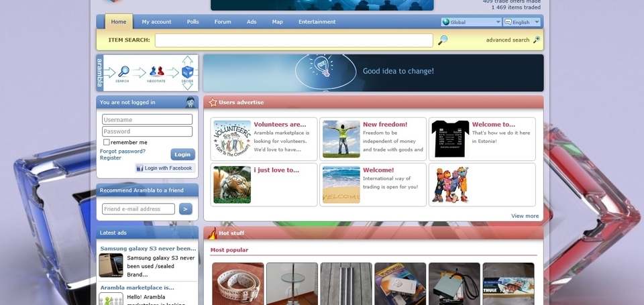
Task: Click the Login button
Action: [182, 154]
